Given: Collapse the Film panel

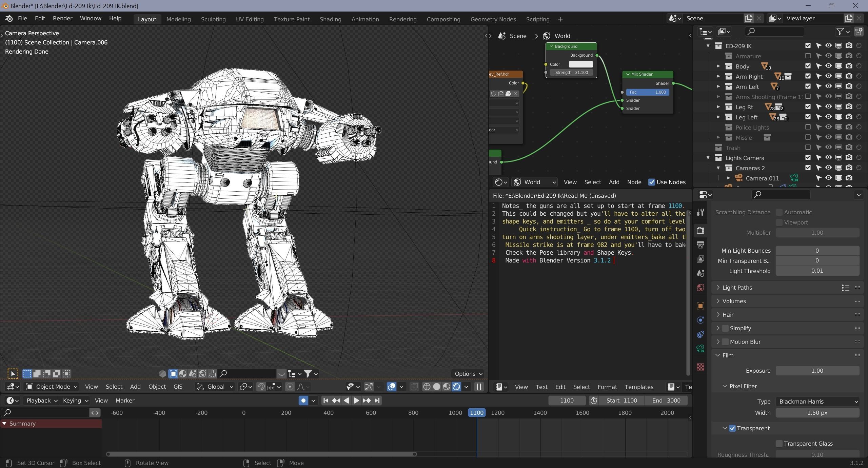Looking at the screenshot, I should pos(718,355).
